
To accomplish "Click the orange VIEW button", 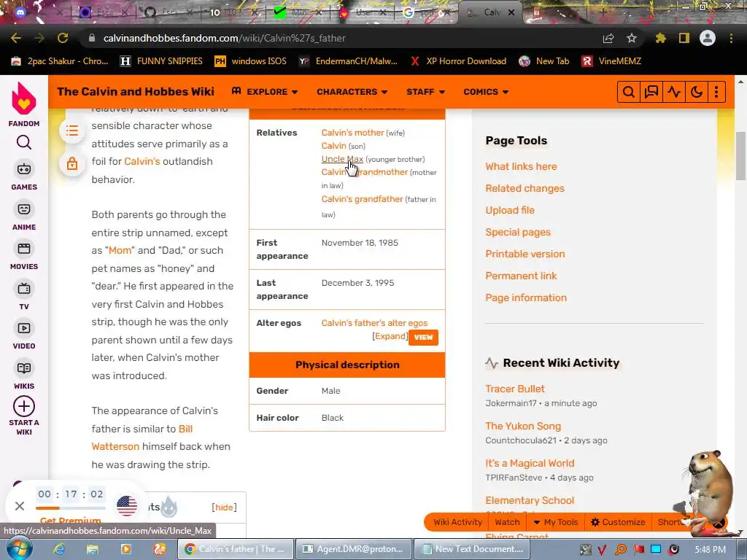I will click(x=423, y=337).
